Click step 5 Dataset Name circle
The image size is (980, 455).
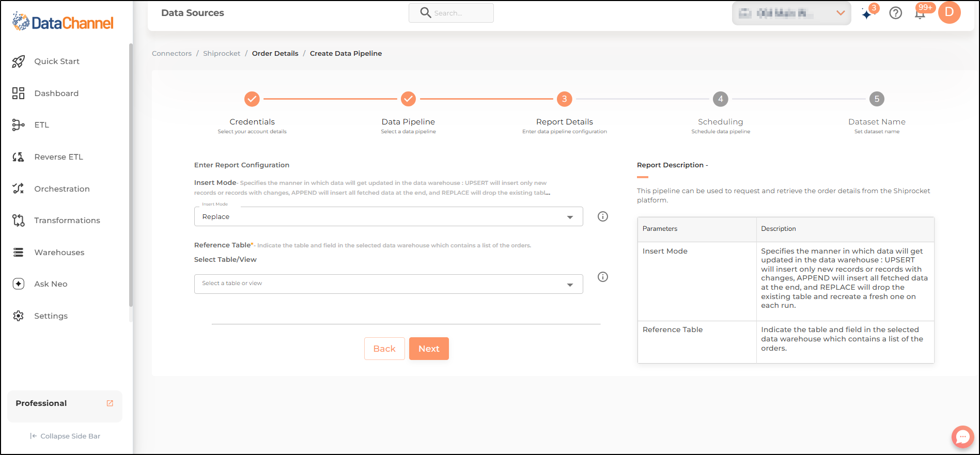tap(877, 99)
